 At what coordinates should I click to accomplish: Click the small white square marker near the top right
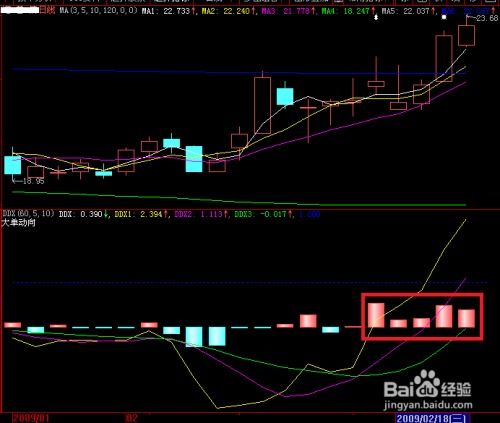(444, 17)
